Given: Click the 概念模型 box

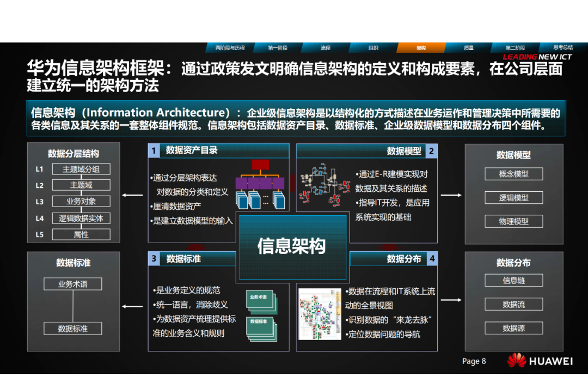Looking at the screenshot, I should [513, 174].
